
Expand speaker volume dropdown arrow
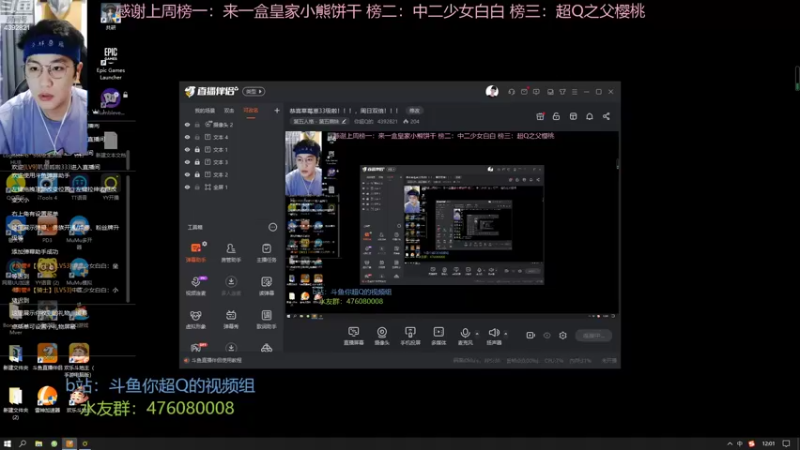point(506,334)
